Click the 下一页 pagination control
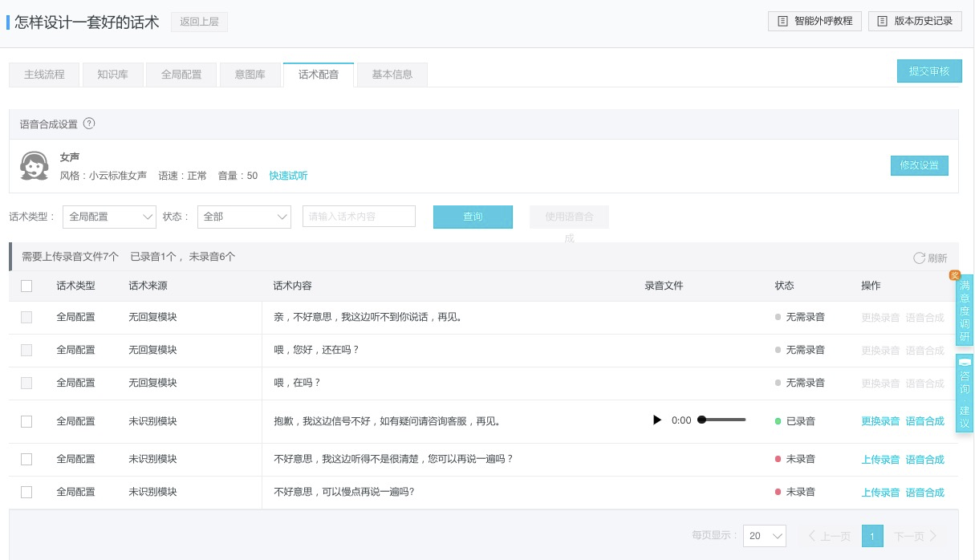975x560 pixels. click(x=916, y=536)
